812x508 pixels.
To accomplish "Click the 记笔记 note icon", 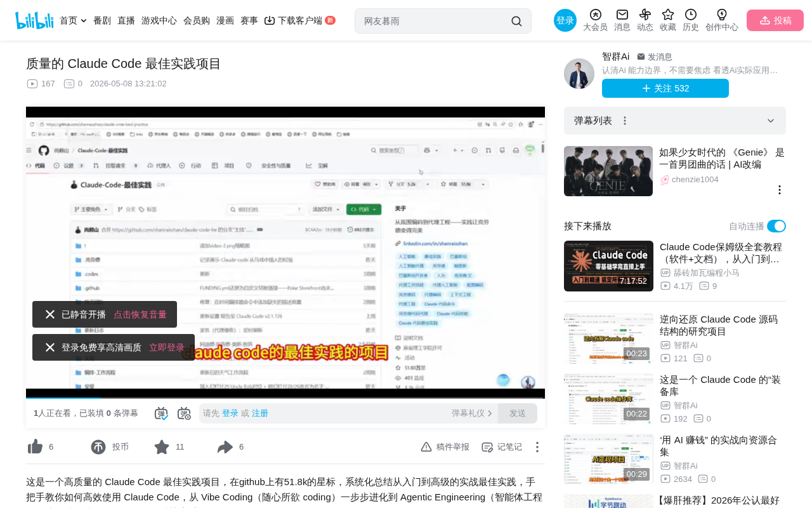I will (487, 447).
